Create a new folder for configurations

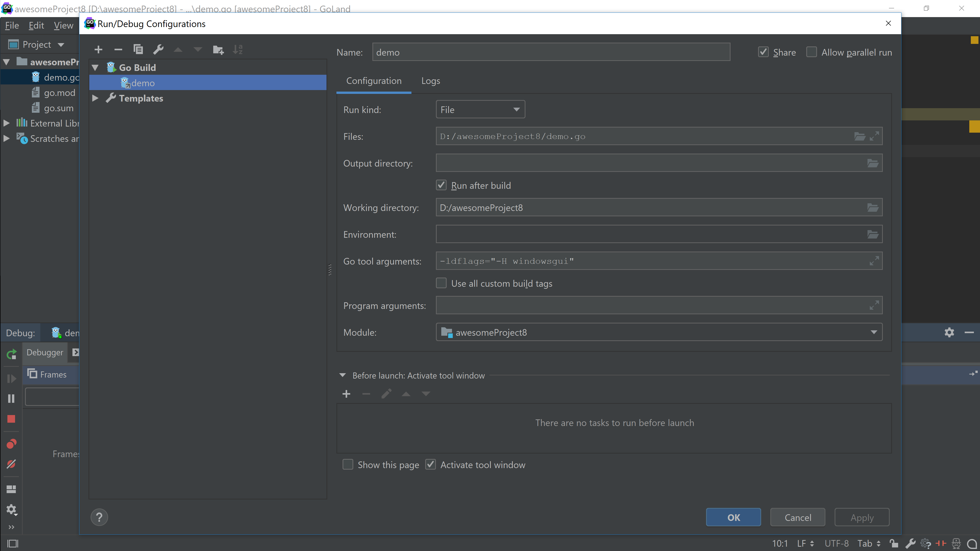tap(218, 49)
